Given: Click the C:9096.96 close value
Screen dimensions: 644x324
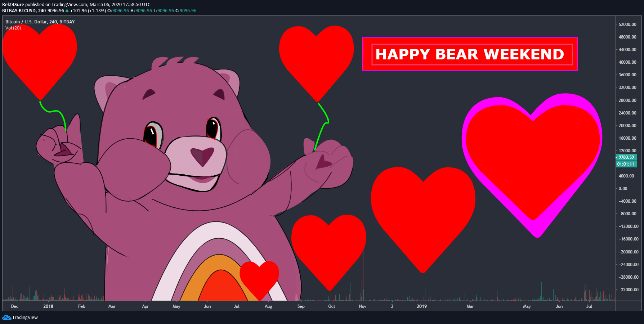Looking at the screenshot, I should [186, 11].
